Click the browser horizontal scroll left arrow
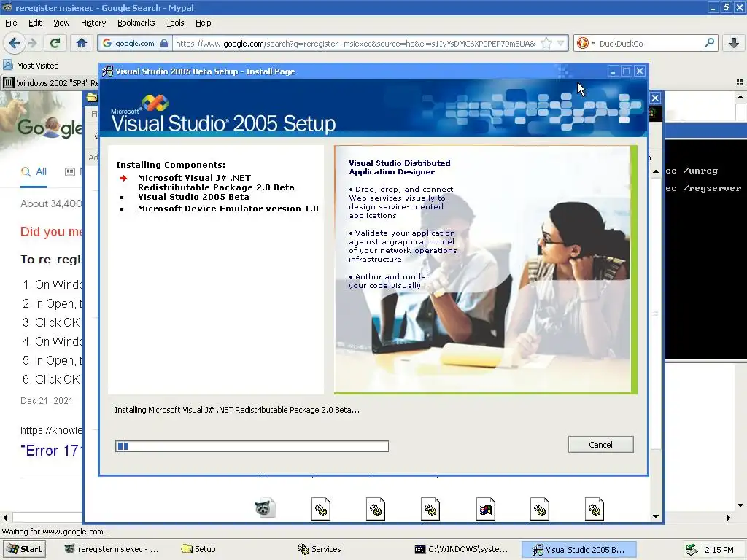Screen dimensions: 747x560 pos(5,517)
